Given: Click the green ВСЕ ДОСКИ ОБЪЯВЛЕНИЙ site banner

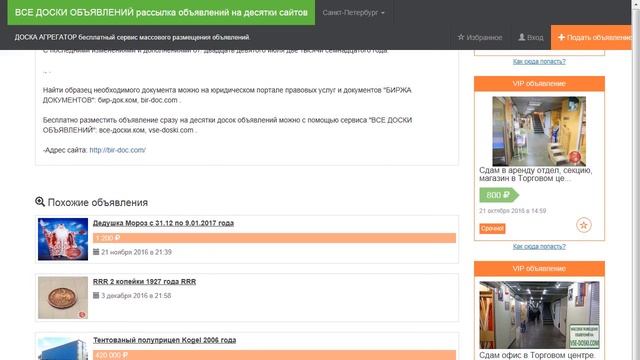Looking at the screenshot, I should 161,12.
